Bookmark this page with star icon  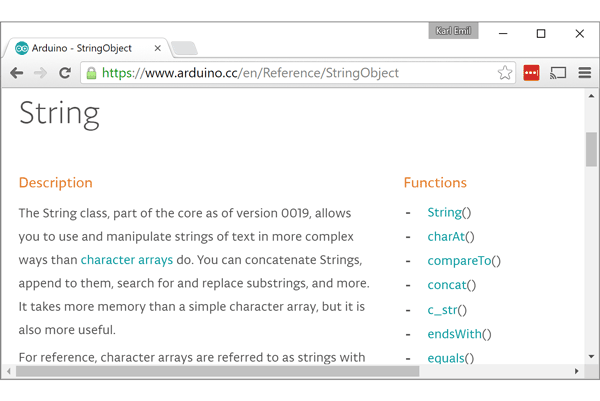[505, 73]
